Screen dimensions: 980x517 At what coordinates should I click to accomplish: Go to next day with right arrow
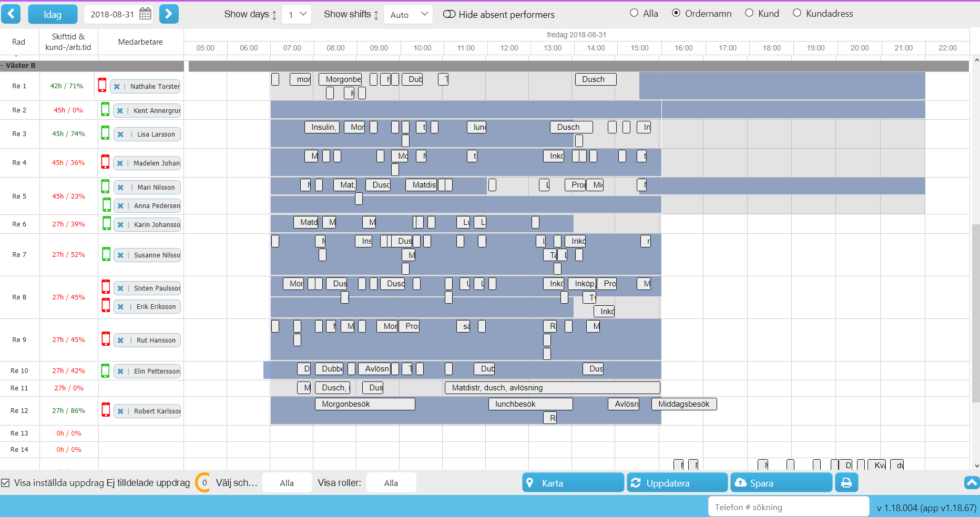pos(169,14)
